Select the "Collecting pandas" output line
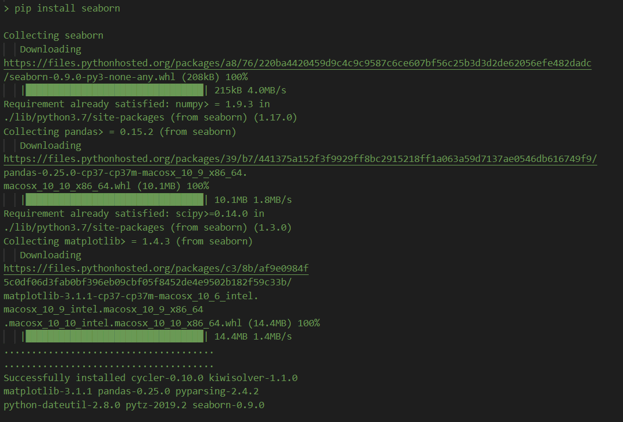The image size is (624, 422). coord(127,131)
